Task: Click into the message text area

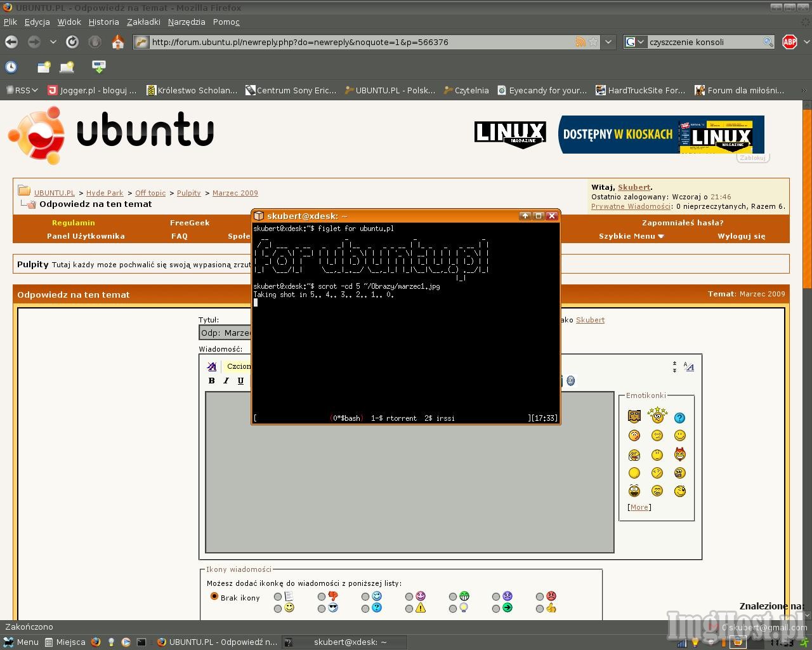Action: point(410,472)
